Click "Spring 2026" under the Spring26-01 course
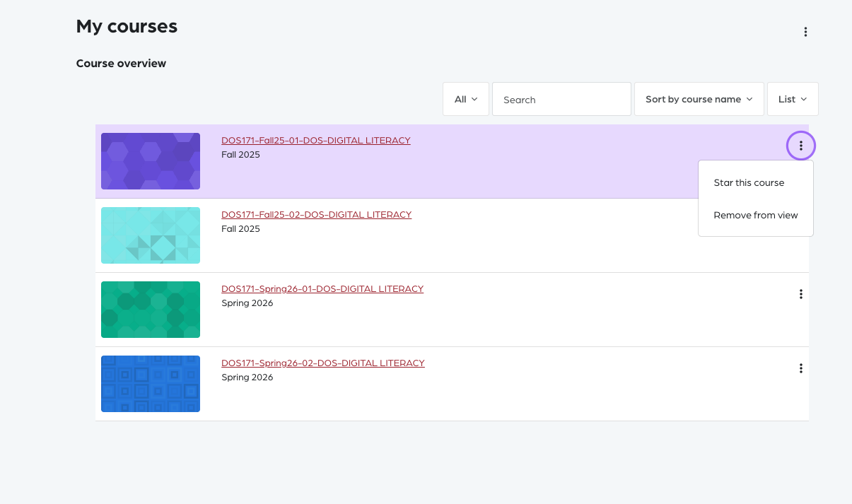This screenshot has width=852, height=504. 247,303
